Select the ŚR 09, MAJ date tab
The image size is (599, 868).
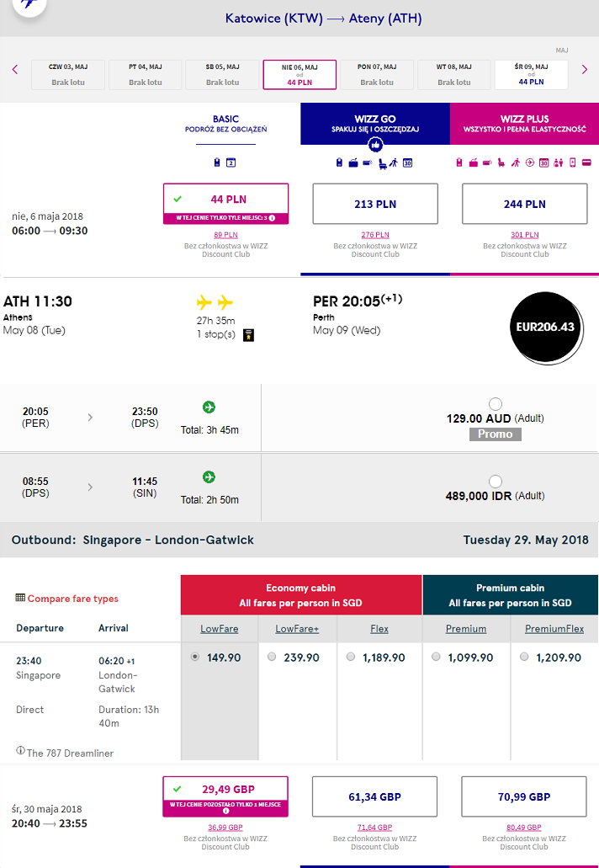tap(531, 75)
